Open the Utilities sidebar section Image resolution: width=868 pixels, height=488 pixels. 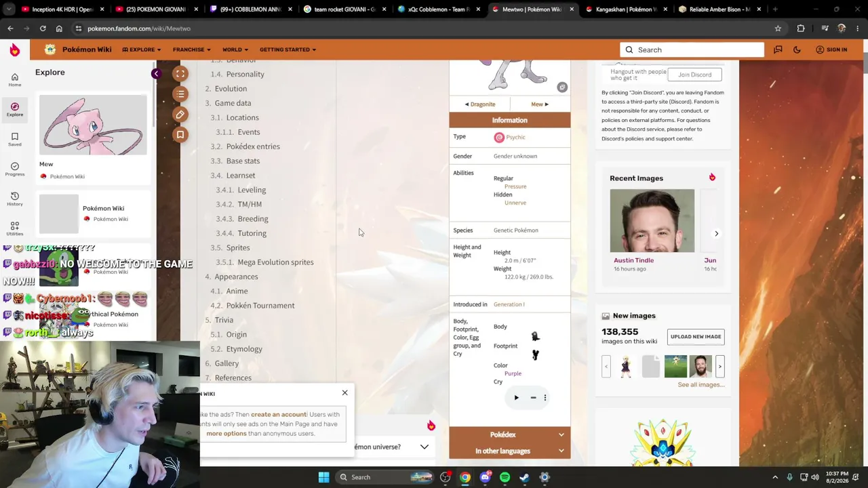pyautogui.click(x=14, y=229)
